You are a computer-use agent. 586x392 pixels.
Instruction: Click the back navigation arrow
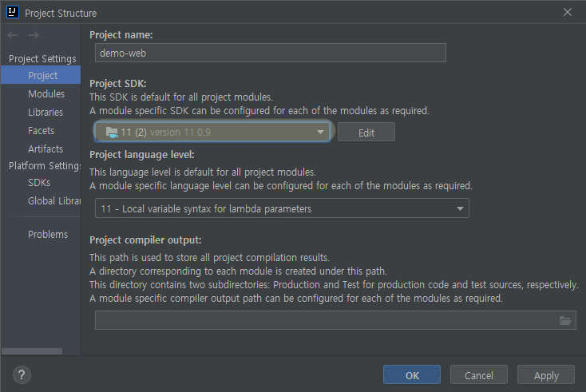(x=13, y=35)
